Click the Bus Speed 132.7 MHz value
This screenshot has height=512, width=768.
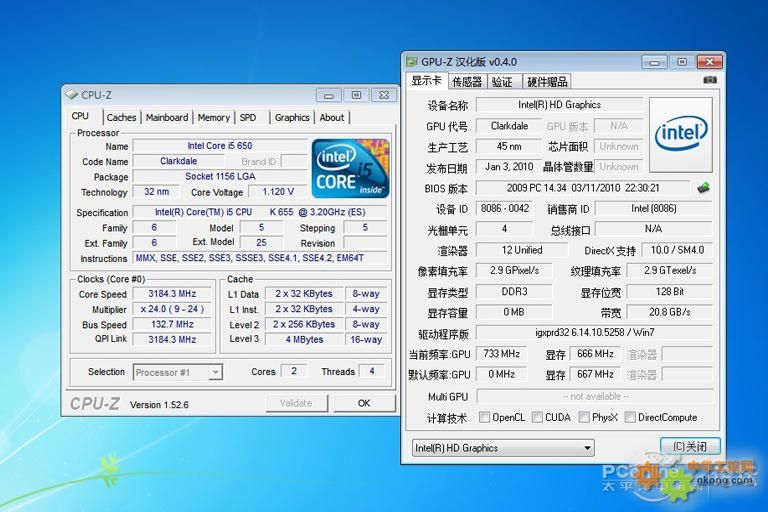click(x=172, y=324)
